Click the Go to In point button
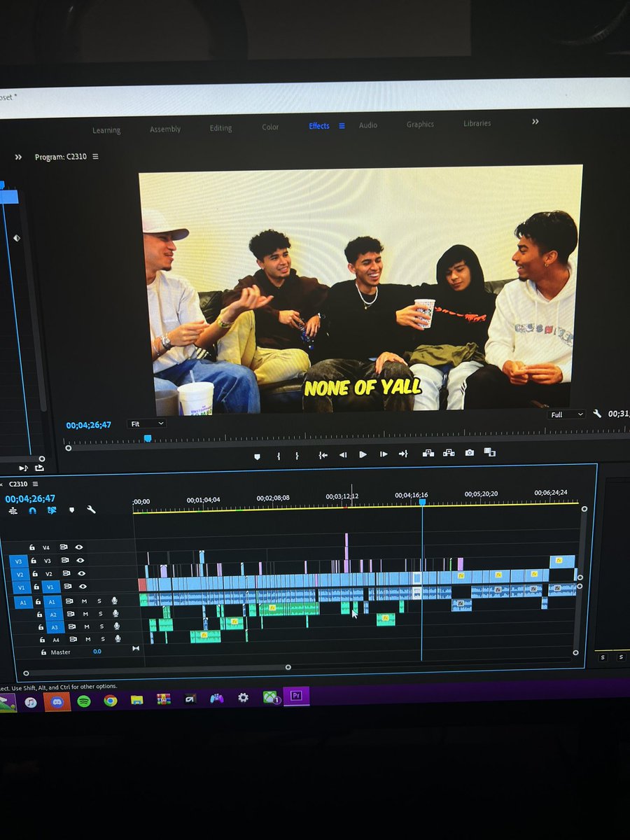 [323, 455]
